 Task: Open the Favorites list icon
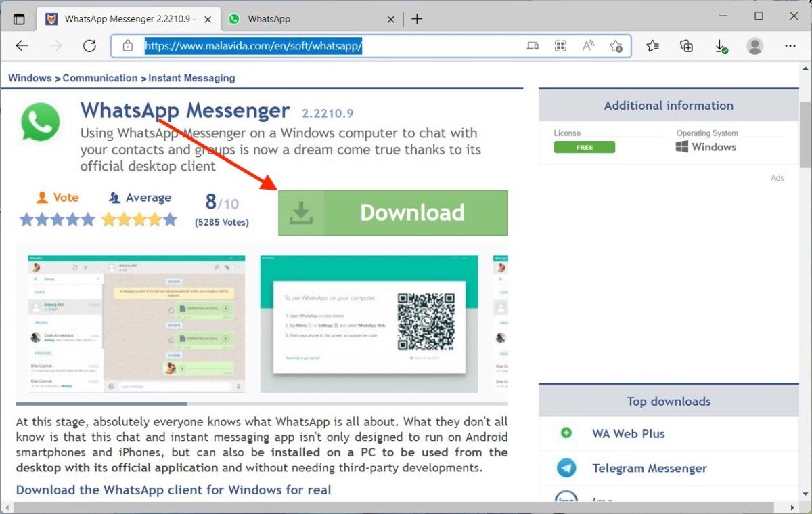pos(652,46)
